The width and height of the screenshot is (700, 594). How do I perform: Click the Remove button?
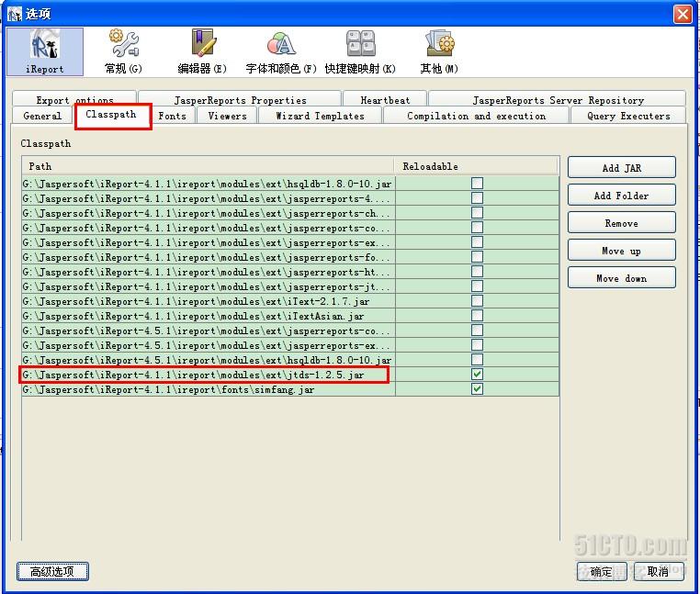pyautogui.click(x=621, y=223)
